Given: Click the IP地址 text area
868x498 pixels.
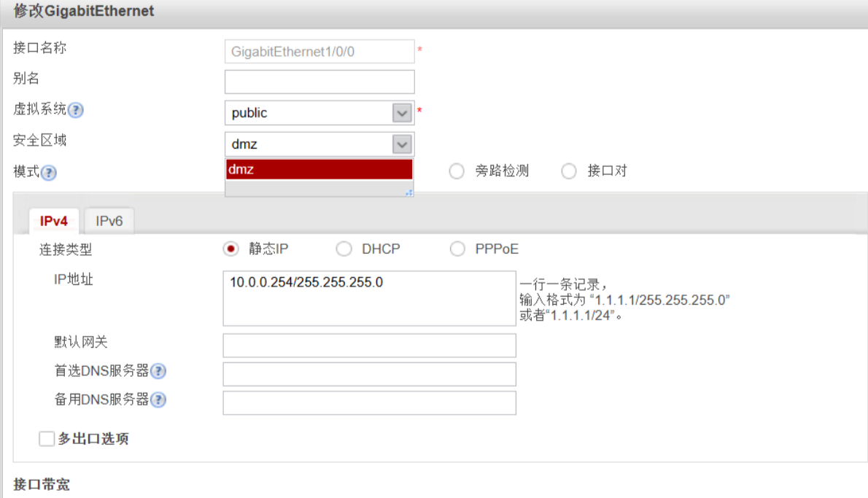Looking at the screenshot, I should (369, 298).
